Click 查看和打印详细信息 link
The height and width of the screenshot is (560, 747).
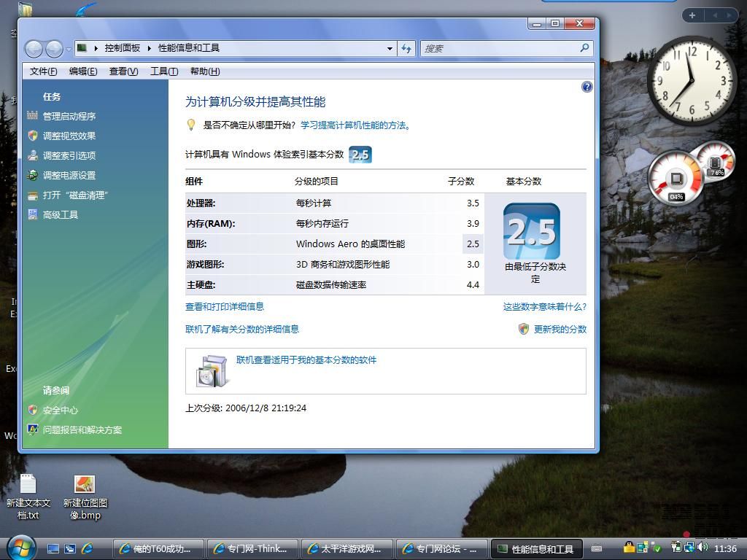[225, 307]
